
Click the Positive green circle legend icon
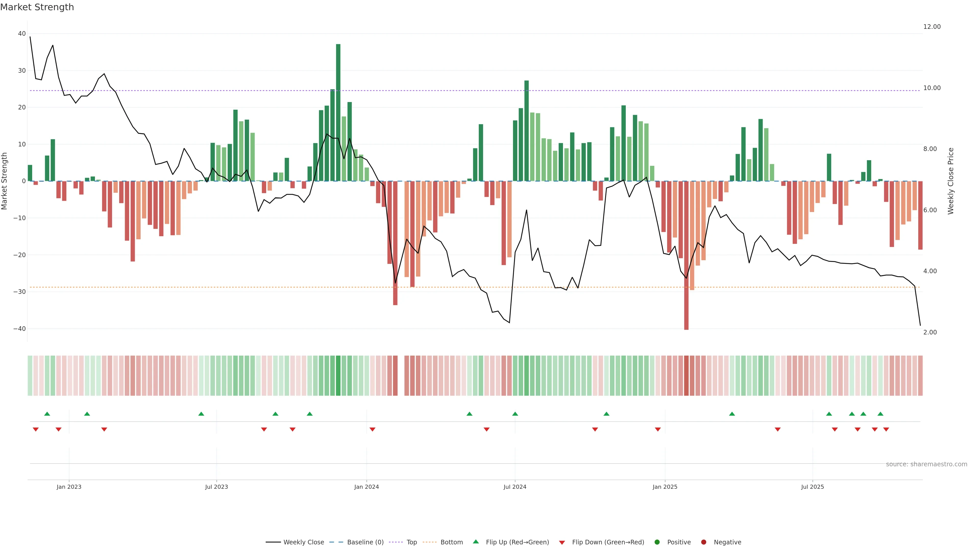coord(657,542)
